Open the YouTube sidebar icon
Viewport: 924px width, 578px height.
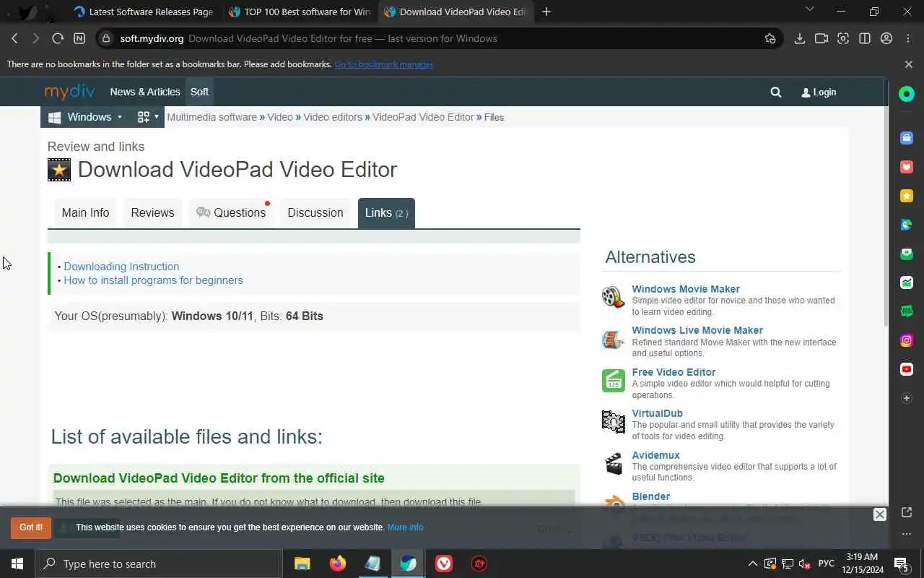click(x=907, y=369)
